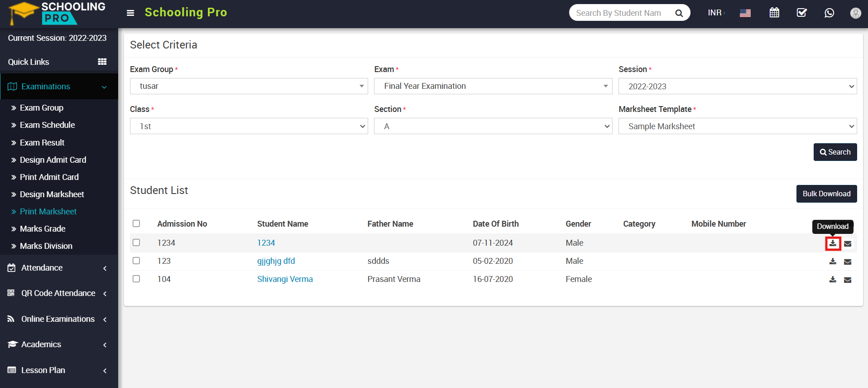Click the Online Examinations feed icon
The height and width of the screenshot is (388, 868).
coord(11,319)
